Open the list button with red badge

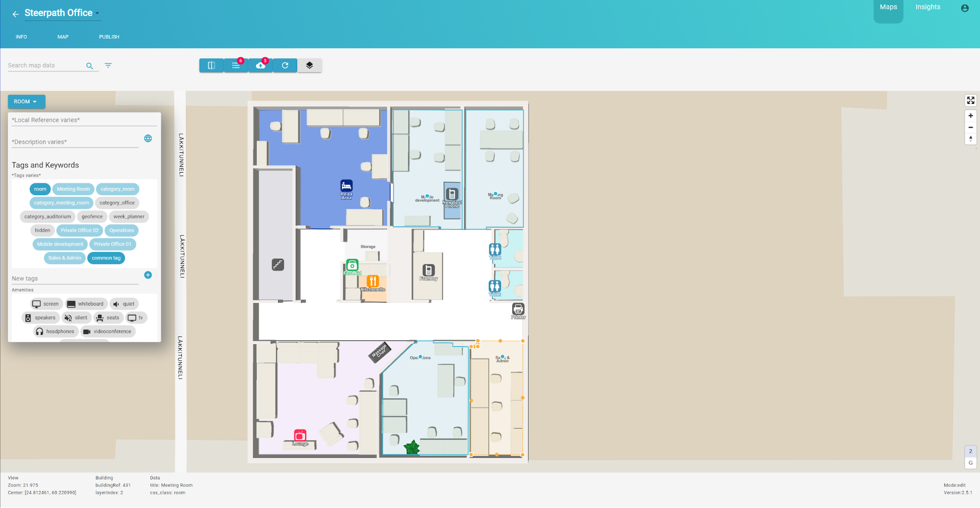[x=236, y=65]
